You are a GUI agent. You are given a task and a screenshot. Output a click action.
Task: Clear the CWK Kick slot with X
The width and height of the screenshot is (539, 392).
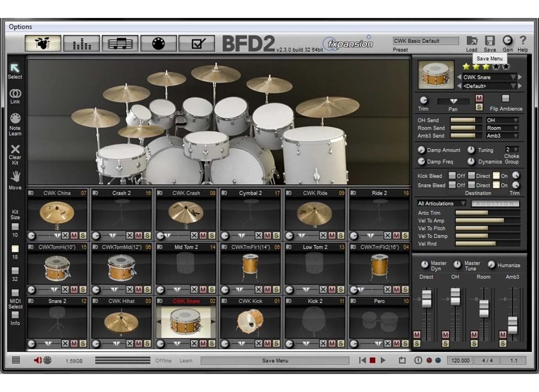pos(259,344)
